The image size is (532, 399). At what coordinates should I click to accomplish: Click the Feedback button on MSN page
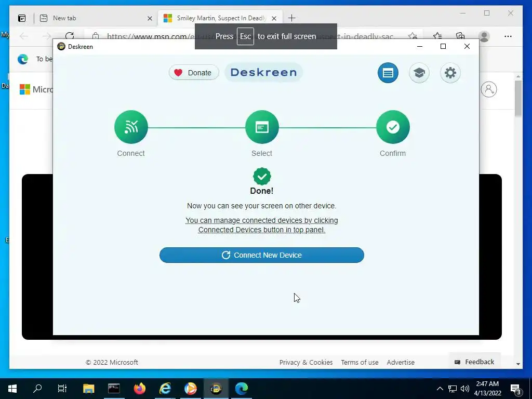475,362
